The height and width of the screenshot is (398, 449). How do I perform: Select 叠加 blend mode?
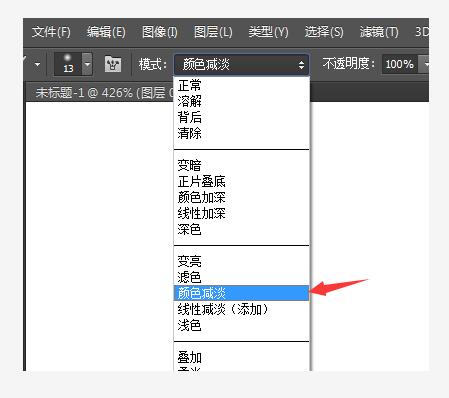(x=242, y=357)
